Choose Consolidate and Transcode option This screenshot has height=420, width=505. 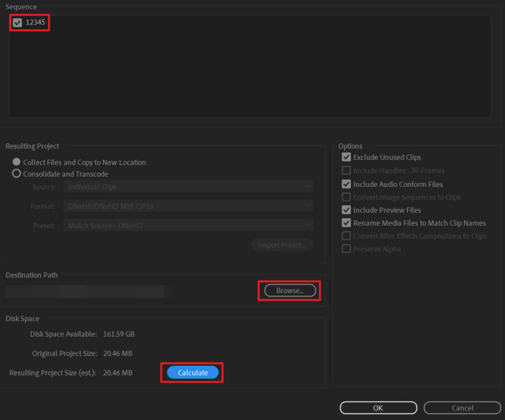click(x=17, y=174)
